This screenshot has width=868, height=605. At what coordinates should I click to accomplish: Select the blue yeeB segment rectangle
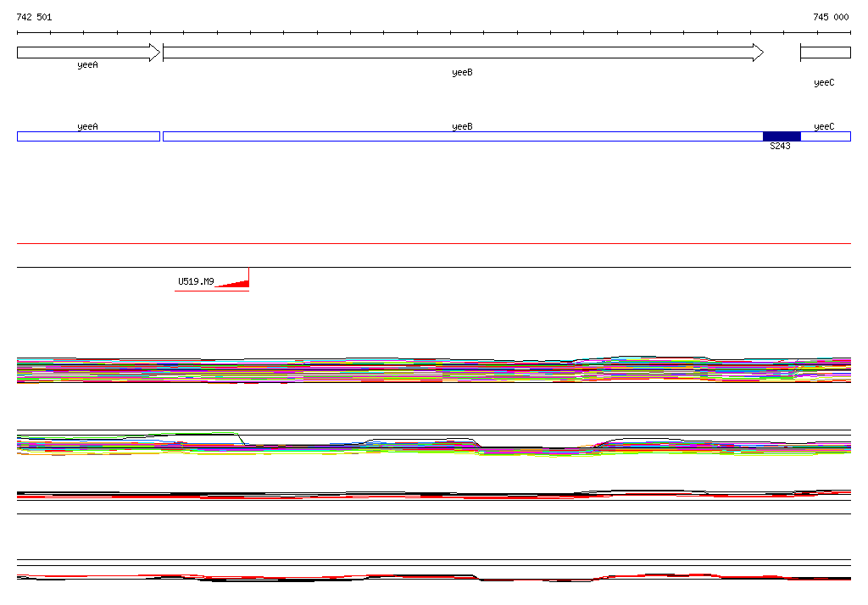(463, 136)
